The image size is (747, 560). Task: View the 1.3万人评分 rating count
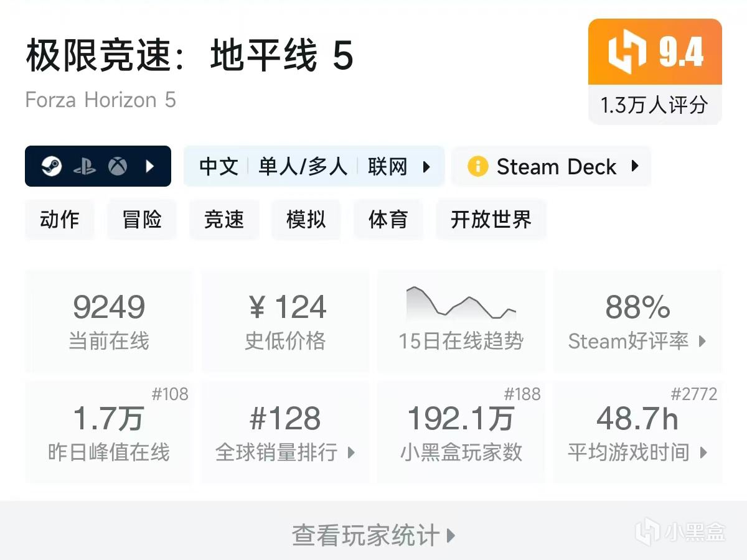point(655,105)
